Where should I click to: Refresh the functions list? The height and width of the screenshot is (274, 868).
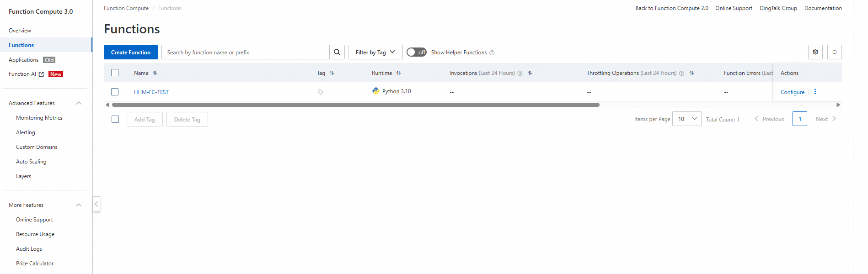[835, 52]
